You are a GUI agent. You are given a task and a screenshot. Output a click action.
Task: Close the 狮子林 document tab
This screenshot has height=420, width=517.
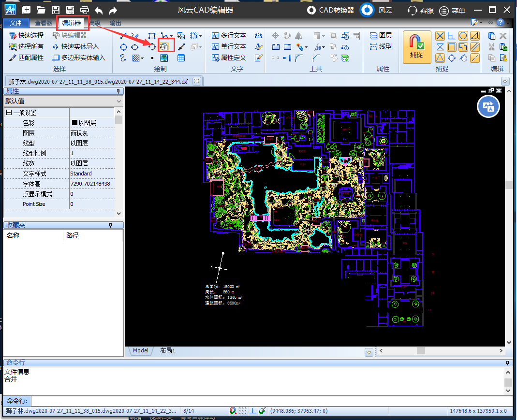click(196, 81)
